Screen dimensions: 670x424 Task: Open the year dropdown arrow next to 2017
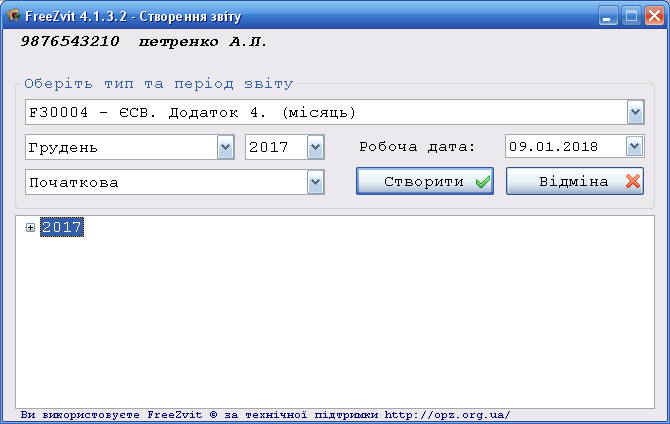pos(315,147)
